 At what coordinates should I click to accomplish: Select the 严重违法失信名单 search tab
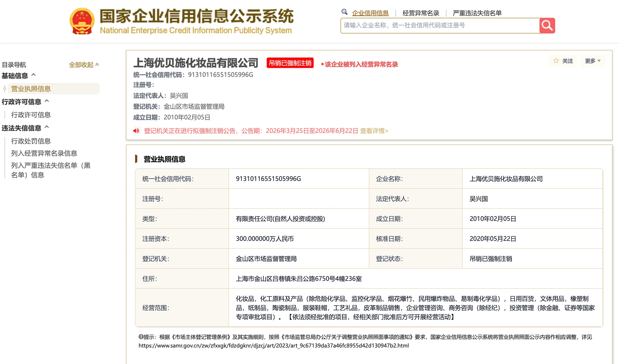pos(477,13)
